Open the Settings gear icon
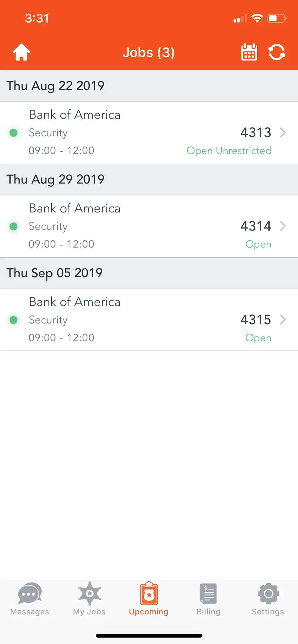 268,593
